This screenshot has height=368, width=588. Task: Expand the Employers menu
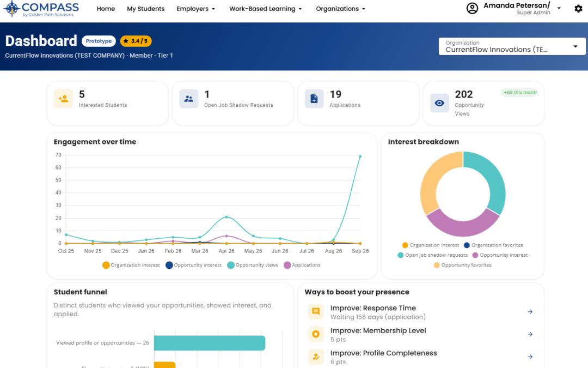coord(196,9)
